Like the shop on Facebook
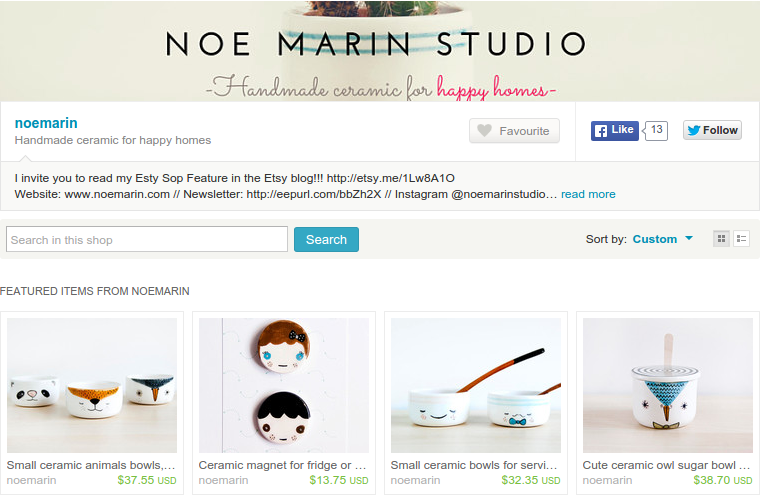Image resolution: width=761 pixels, height=496 pixels. coord(614,130)
